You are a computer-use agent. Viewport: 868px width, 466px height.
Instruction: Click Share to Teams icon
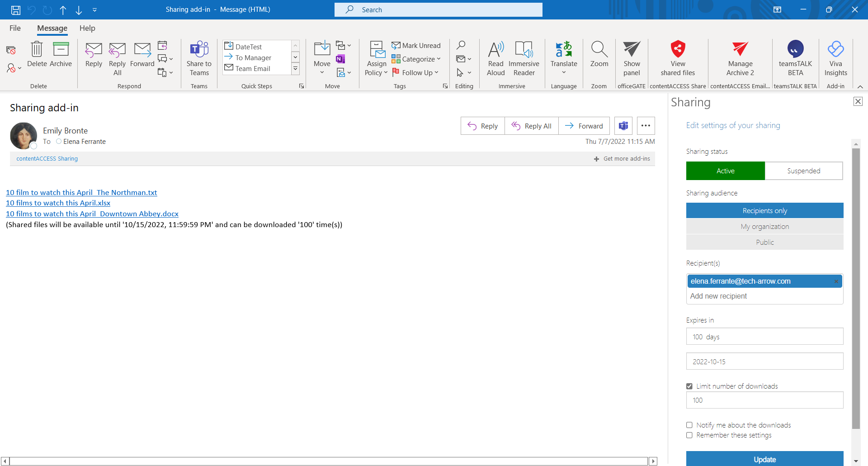tap(199, 49)
